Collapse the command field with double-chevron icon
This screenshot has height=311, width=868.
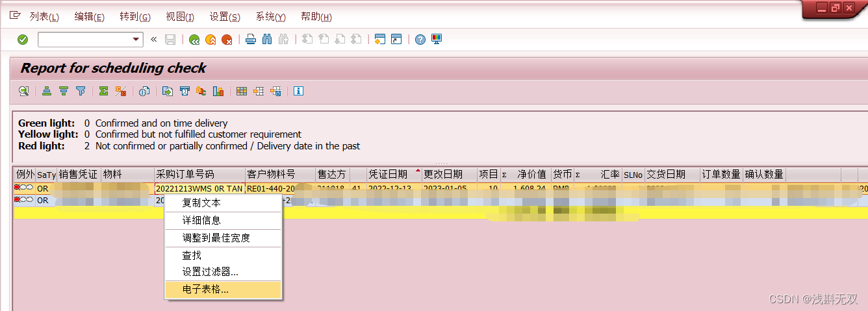click(153, 40)
